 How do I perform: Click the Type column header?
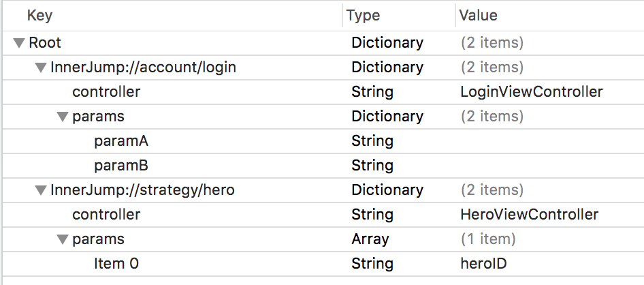click(363, 16)
